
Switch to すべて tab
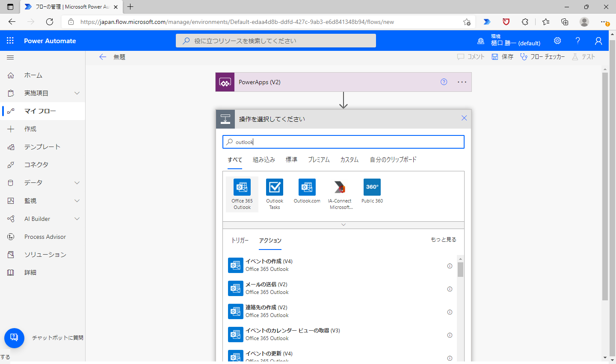coord(235,160)
